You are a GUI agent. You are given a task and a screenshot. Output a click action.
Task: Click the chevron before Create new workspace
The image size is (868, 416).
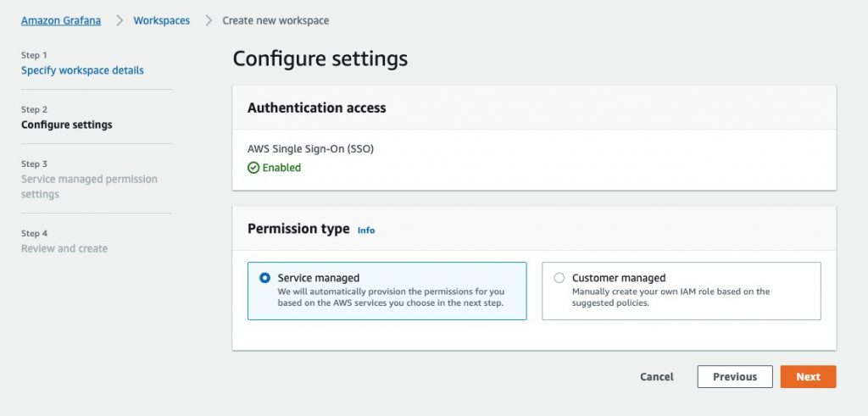[209, 20]
